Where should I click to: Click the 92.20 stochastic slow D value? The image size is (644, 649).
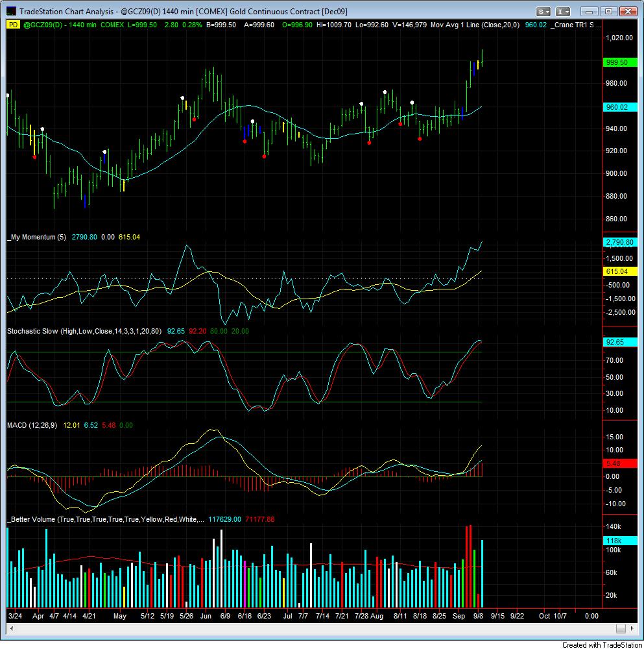pos(197,331)
